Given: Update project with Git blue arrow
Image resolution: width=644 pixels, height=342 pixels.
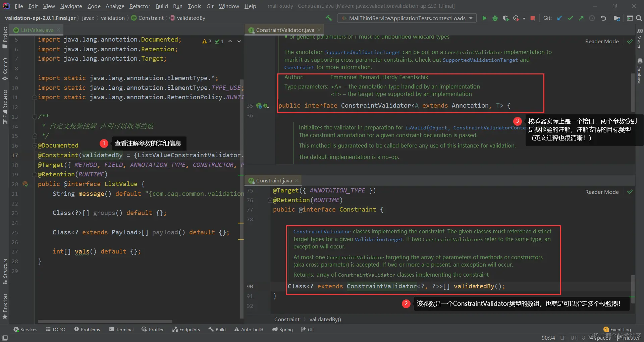Looking at the screenshot, I should coord(559,18).
